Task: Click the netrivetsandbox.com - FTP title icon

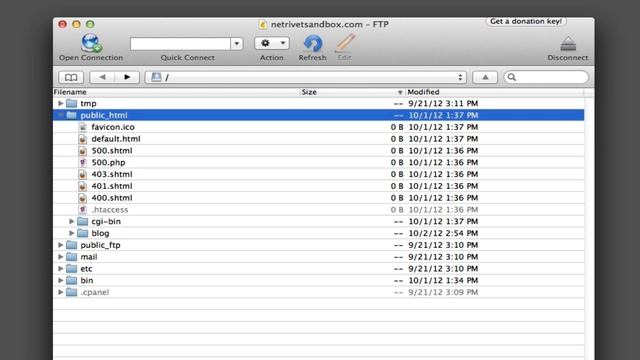Action: [263, 24]
